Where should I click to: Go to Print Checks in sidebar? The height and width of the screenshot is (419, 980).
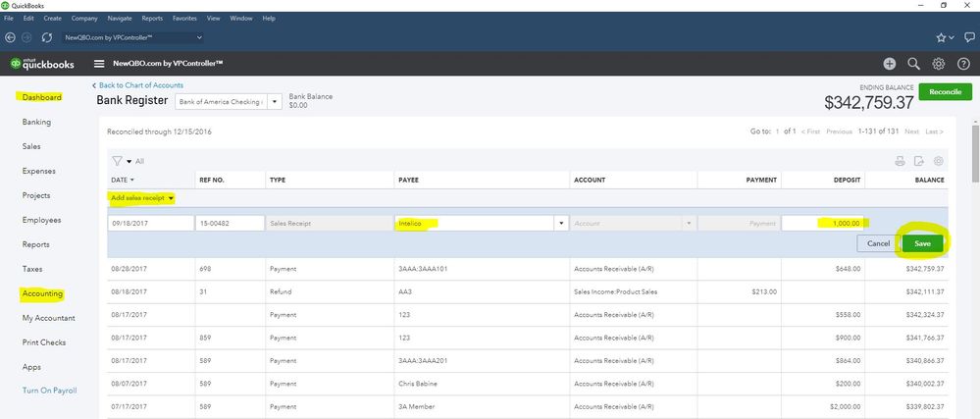[x=44, y=342]
